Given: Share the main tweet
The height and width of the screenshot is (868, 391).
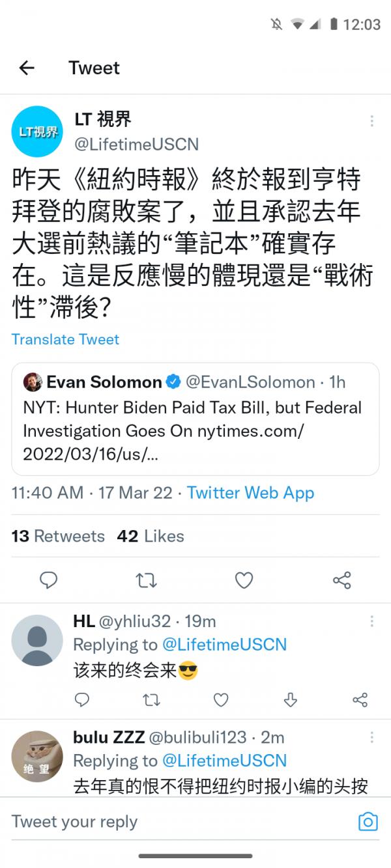Looking at the screenshot, I should click(x=341, y=580).
